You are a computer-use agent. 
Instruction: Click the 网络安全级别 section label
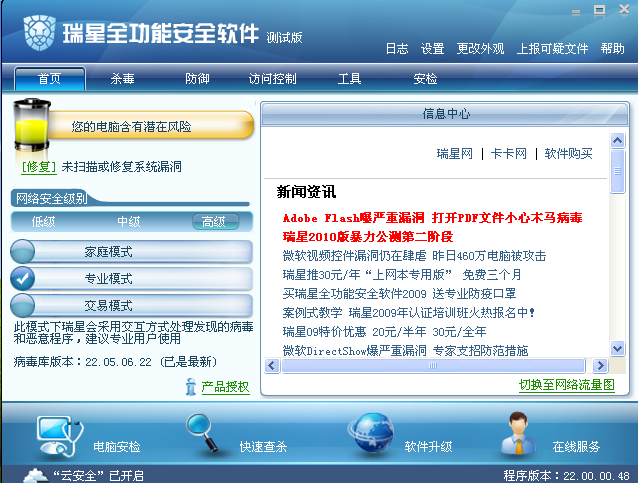tap(51, 199)
